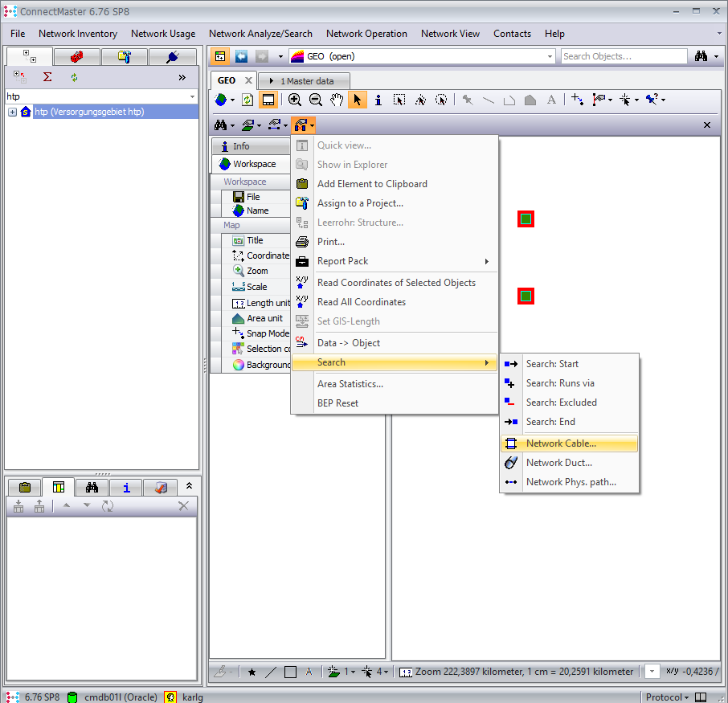Select the Area unit property
728x703 pixels.
[256, 318]
